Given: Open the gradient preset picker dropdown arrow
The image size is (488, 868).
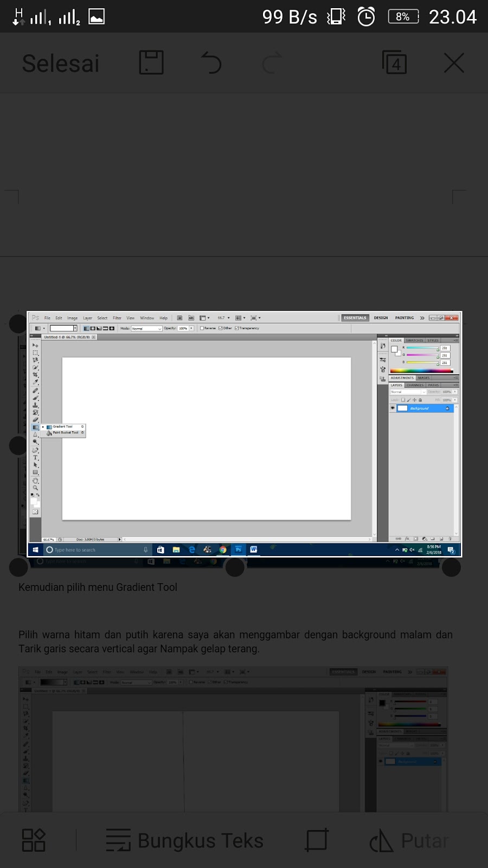Looking at the screenshot, I should coord(75,328).
